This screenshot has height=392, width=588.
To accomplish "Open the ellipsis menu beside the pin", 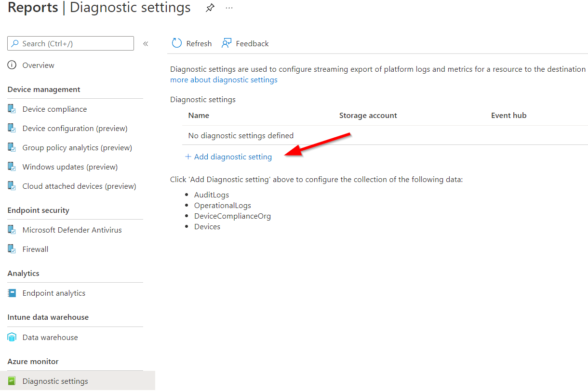I will pyautogui.click(x=229, y=8).
